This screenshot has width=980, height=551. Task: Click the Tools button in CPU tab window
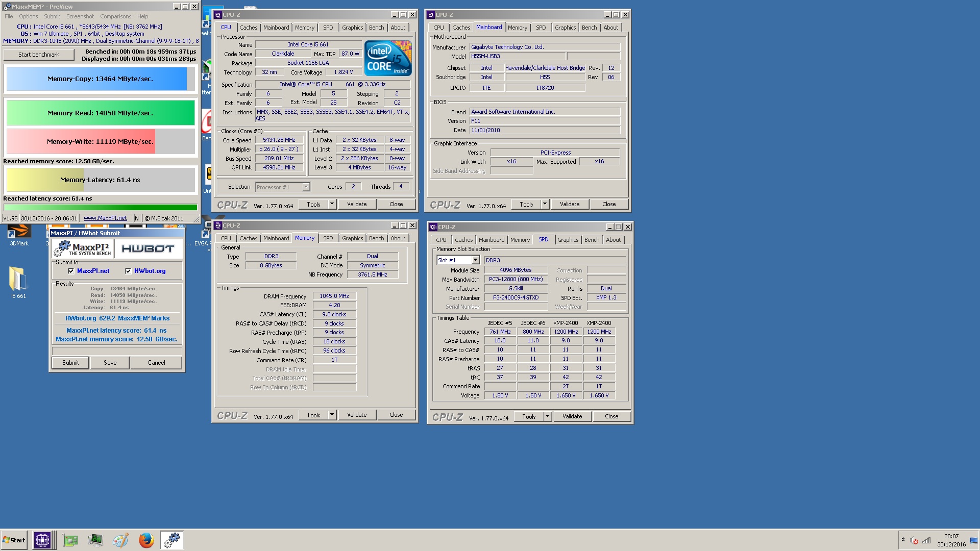[313, 204]
